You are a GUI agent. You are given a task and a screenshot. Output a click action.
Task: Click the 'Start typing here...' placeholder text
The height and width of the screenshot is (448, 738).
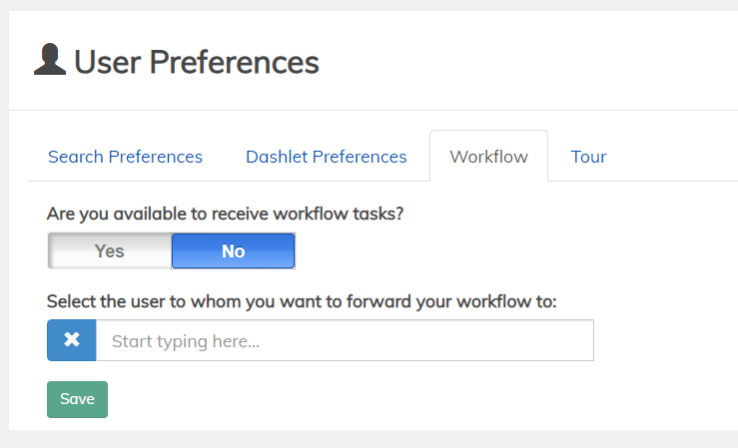[185, 341]
